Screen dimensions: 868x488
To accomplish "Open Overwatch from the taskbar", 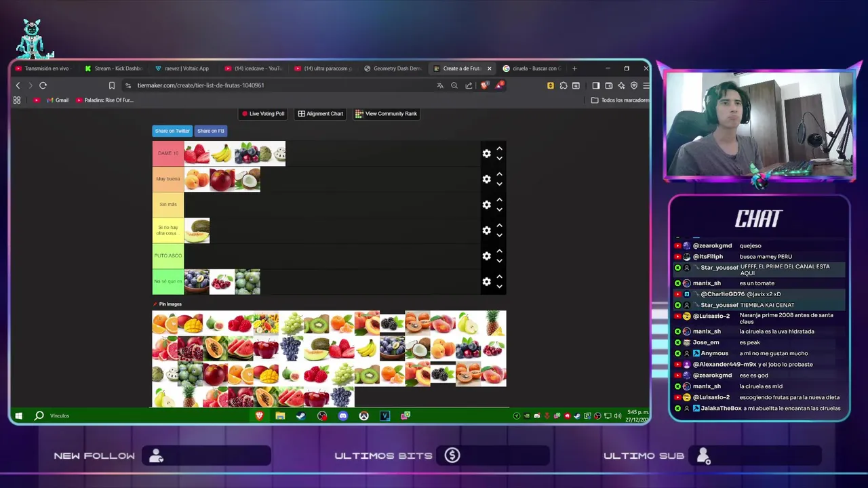I will click(x=364, y=415).
